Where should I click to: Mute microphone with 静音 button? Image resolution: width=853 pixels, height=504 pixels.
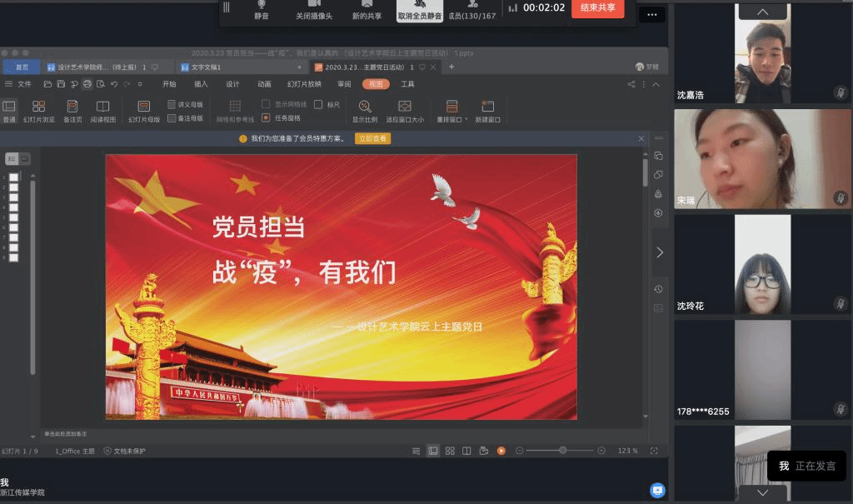(262, 10)
